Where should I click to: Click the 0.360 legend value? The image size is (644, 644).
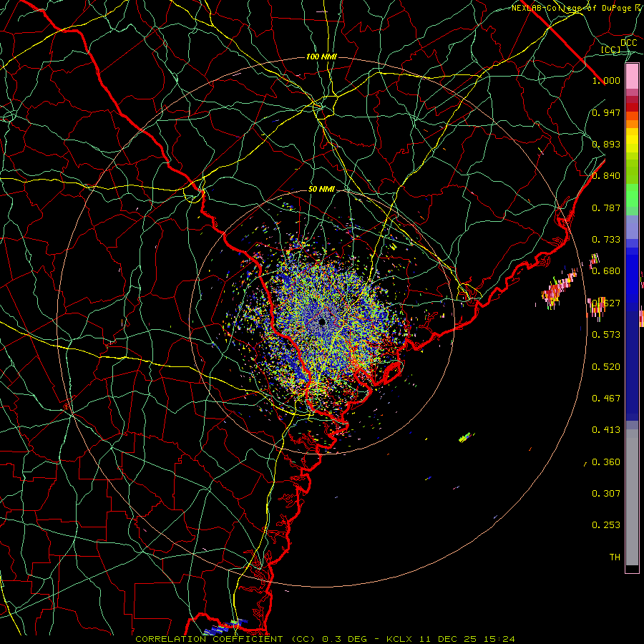tap(606, 462)
